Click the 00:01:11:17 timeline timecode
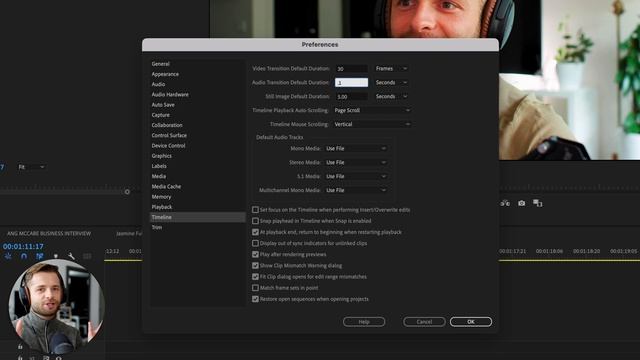The image size is (640, 360). (x=23, y=246)
